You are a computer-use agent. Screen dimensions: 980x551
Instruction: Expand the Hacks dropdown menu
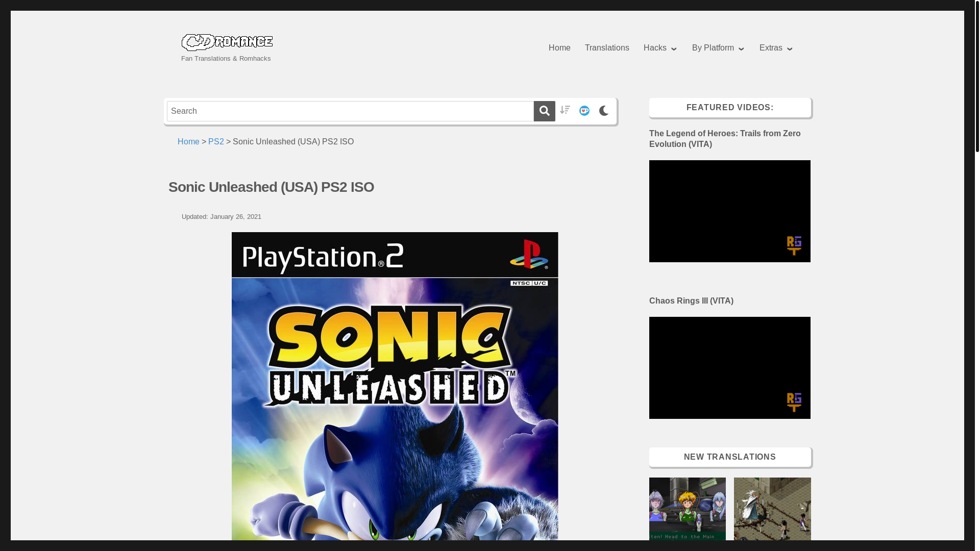[x=660, y=48]
